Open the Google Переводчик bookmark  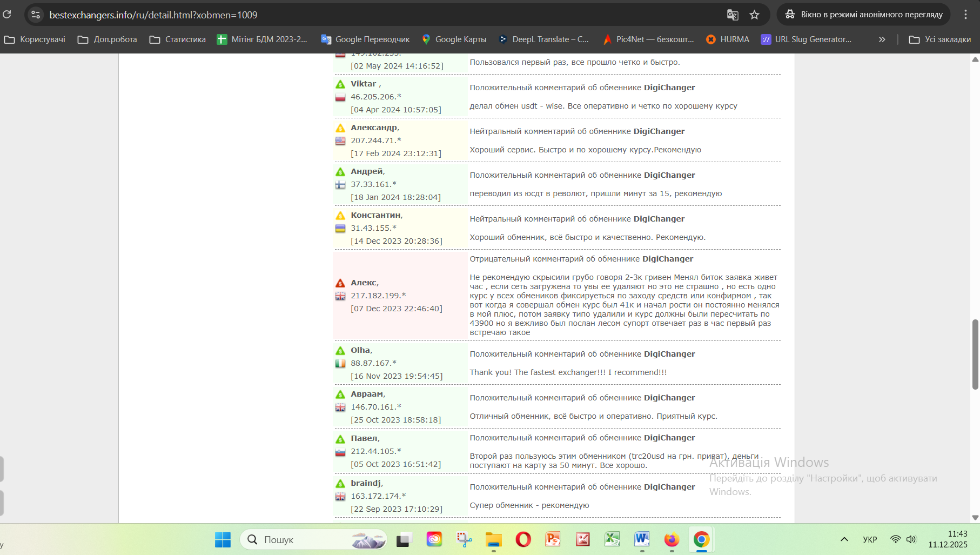point(365,39)
